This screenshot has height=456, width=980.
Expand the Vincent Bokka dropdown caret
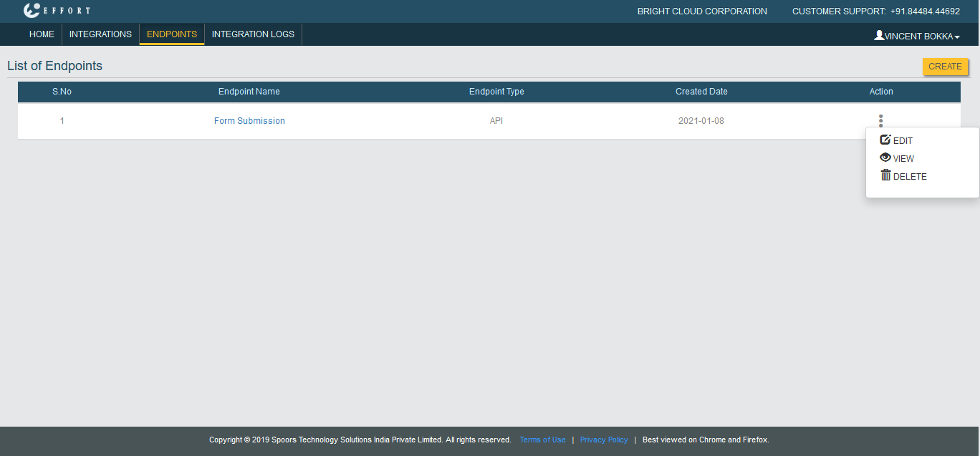(x=957, y=37)
